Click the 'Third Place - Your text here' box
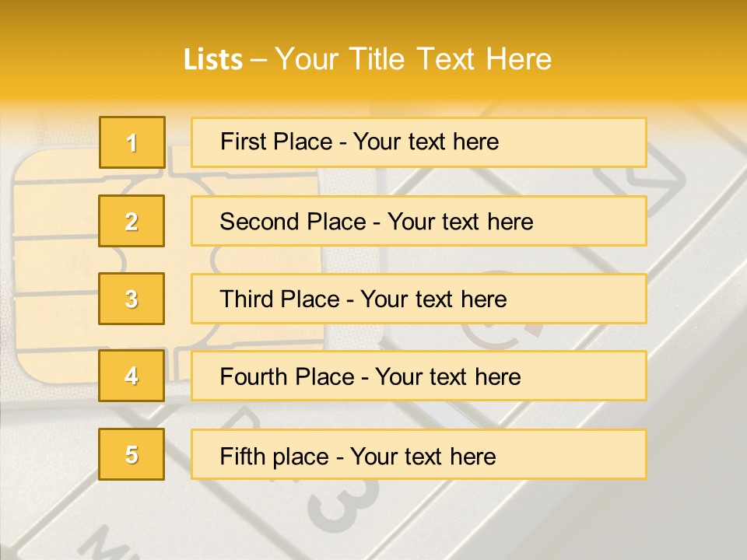Image resolution: width=747 pixels, height=560 pixels. pyautogui.click(x=419, y=299)
